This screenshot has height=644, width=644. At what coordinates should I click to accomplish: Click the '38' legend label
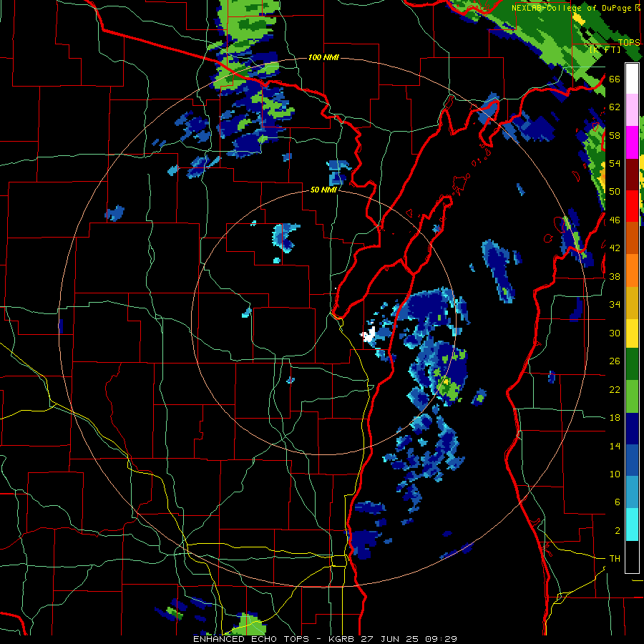tap(615, 276)
